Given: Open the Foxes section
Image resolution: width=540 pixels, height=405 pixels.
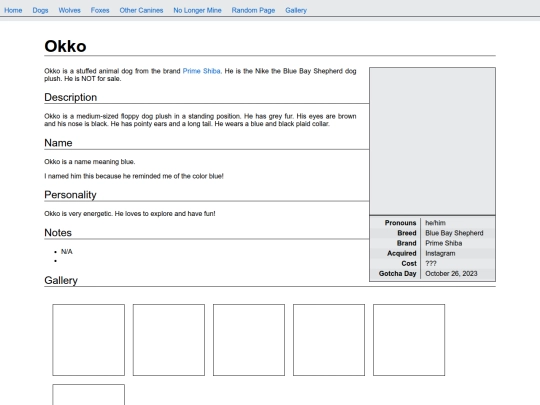Looking at the screenshot, I should click(x=100, y=10).
